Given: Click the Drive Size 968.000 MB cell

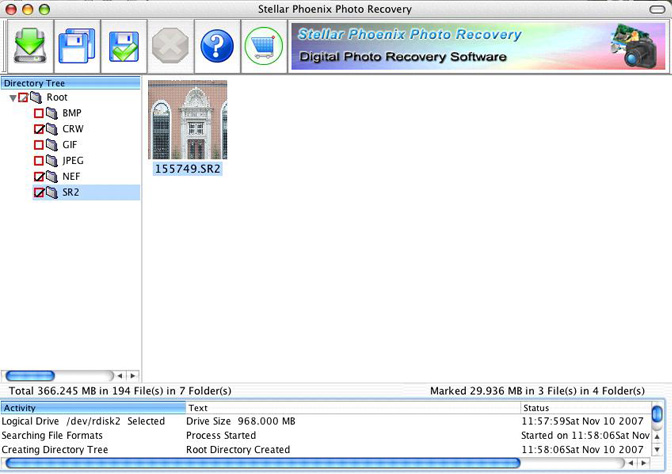Looking at the screenshot, I should tap(241, 421).
